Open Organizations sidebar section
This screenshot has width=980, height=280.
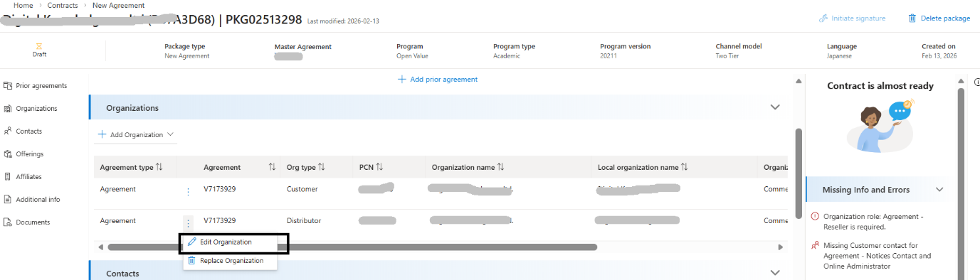pos(31,108)
